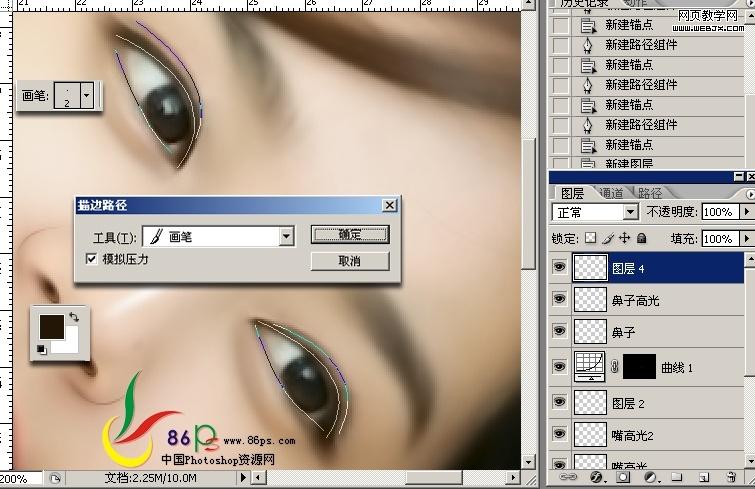Click the 填充 100% input field

[720, 239]
